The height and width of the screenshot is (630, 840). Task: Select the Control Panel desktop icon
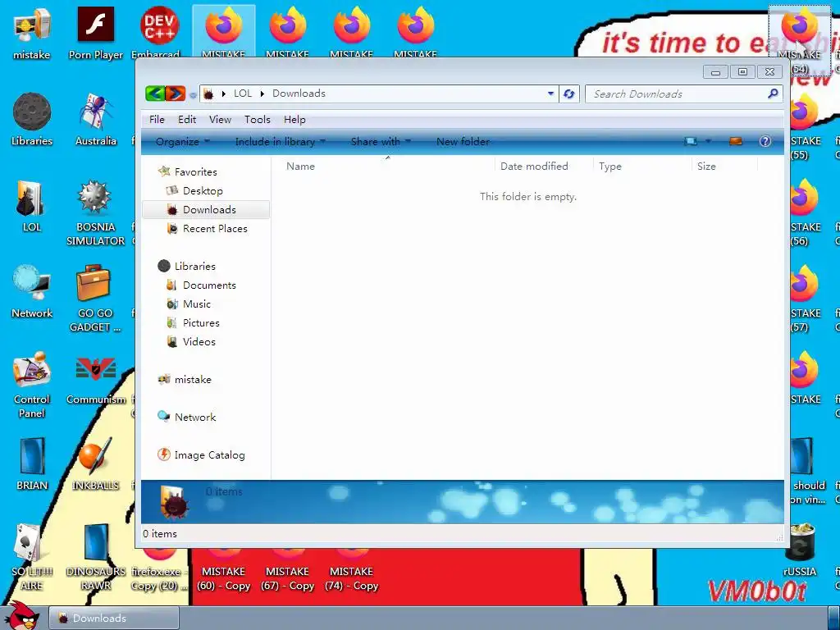pos(32,385)
